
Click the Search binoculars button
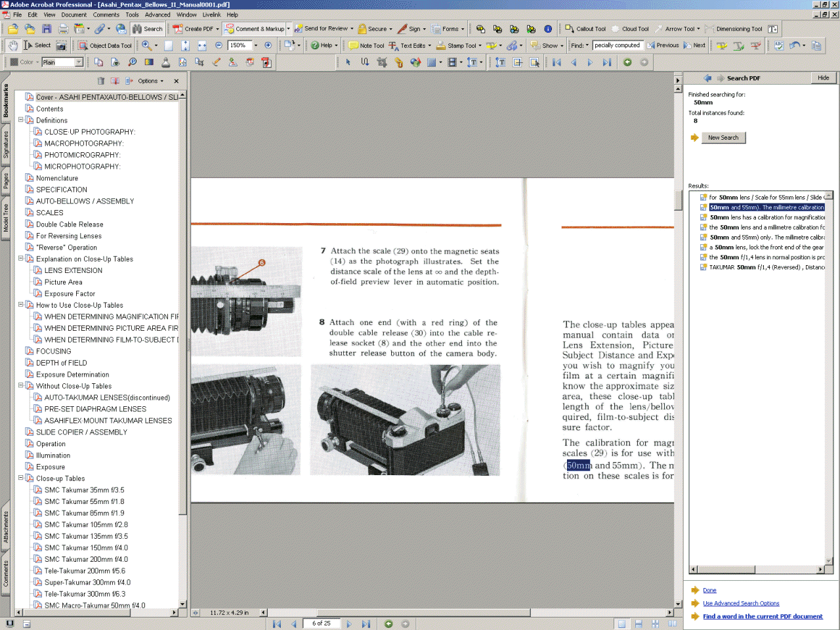[147, 29]
